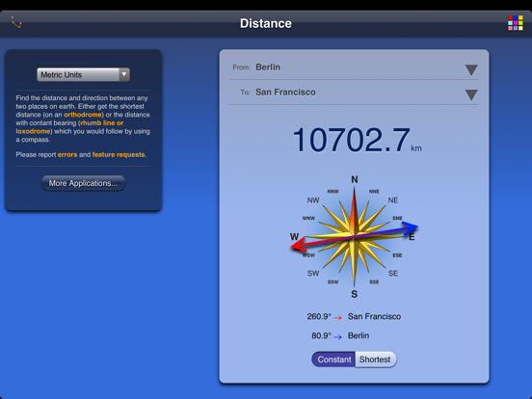Screen dimensions: 532x399
Task: Click the Distance title text
Action: coord(266,23)
